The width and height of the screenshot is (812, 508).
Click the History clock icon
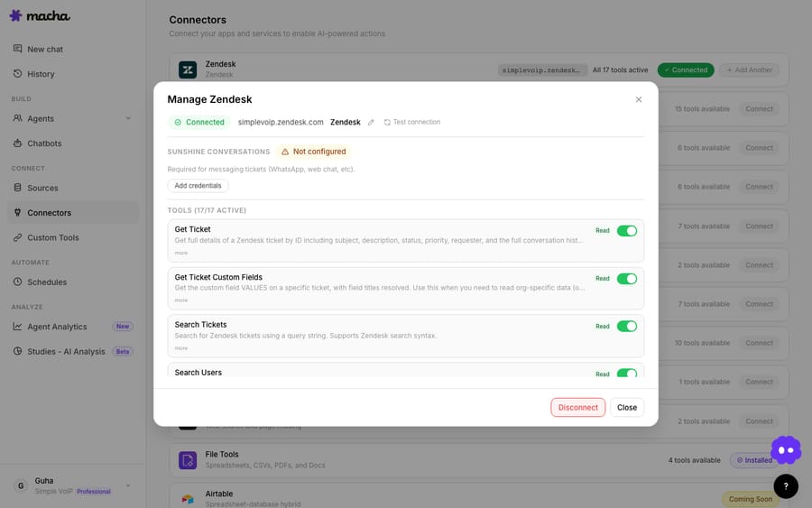click(18, 73)
